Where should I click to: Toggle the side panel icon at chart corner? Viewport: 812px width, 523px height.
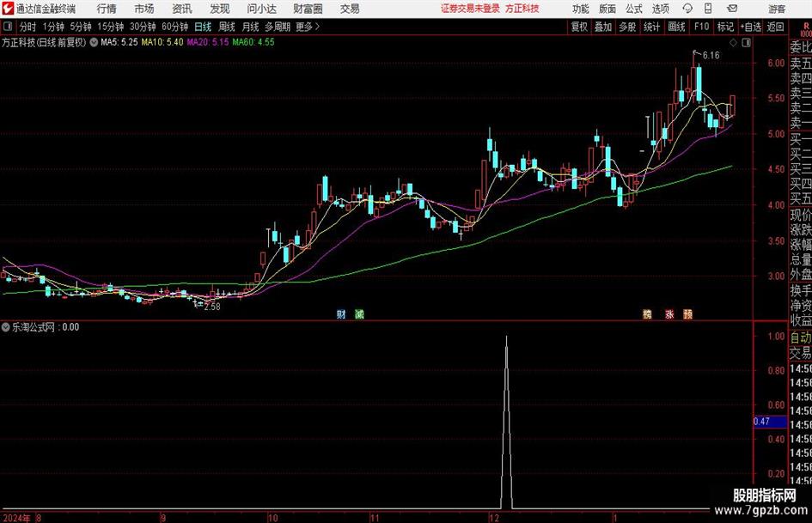[x=746, y=42]
